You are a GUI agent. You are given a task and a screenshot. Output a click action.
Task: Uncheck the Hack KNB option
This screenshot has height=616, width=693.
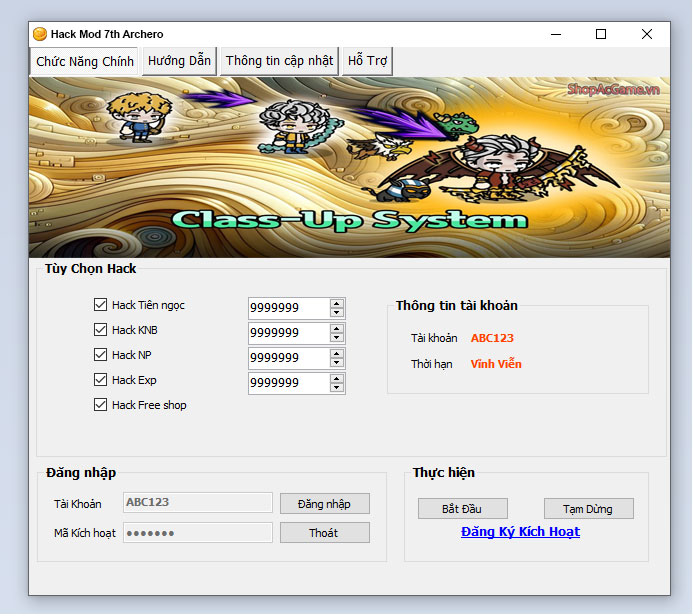100,330
